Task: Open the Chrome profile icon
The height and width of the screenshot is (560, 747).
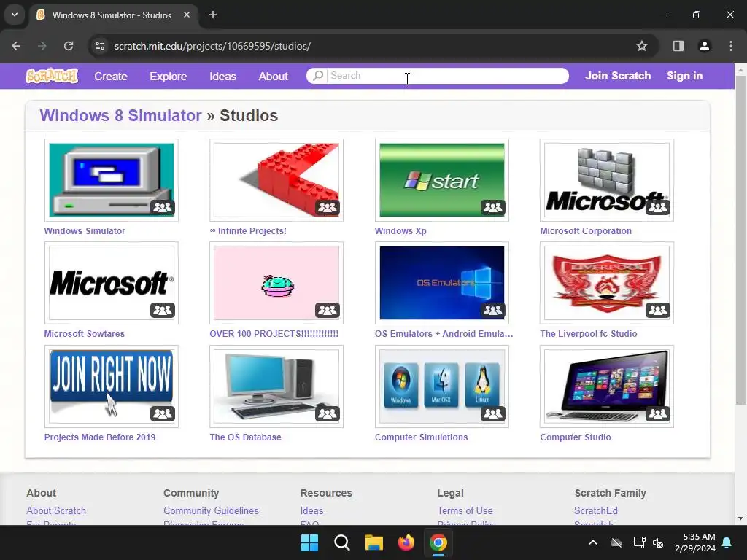Action: (x=704, y=46)
